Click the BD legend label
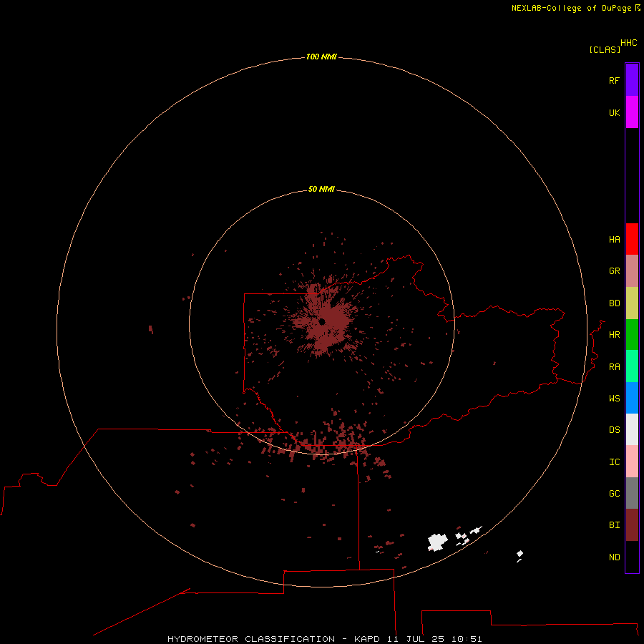644x644 pixels. point(614,303)
